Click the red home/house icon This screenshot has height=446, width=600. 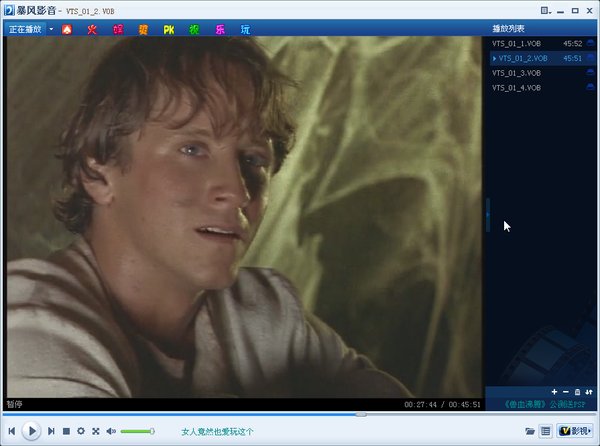click(67, 29)
